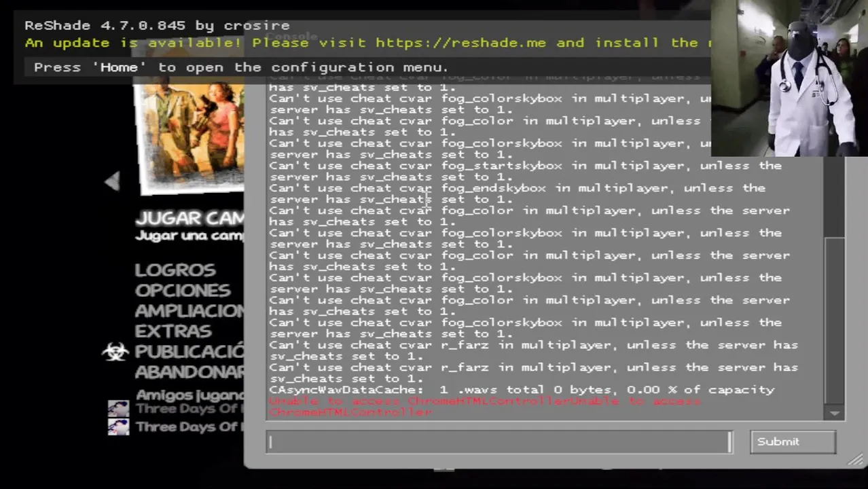Screen dimensions: 868x489
Task: Open the campaign poster thumbnail
Action: click(x=189, y=136)
